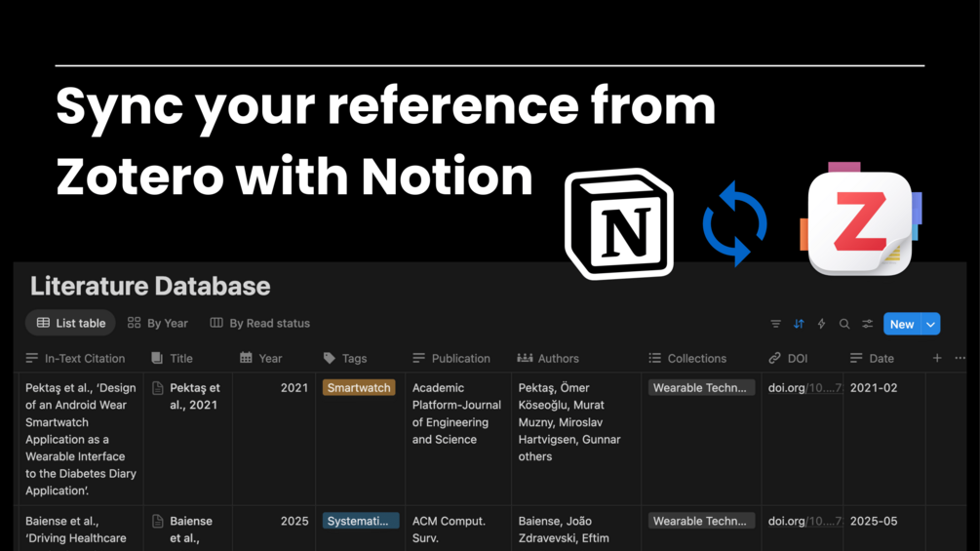Select the Smartwatch tag
The image size is (980, 551).
[x=359, y=388]
